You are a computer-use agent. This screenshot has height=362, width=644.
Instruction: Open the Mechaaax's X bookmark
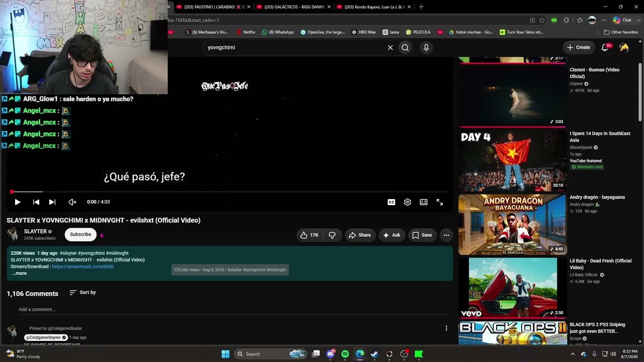coord(206,32)
